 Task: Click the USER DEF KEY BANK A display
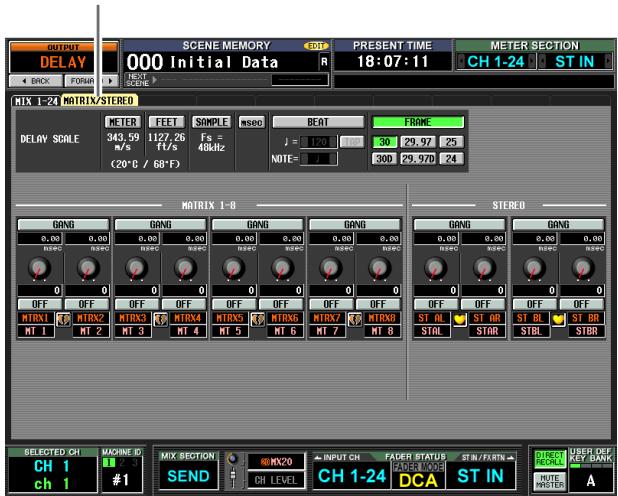tap(590, 481)
